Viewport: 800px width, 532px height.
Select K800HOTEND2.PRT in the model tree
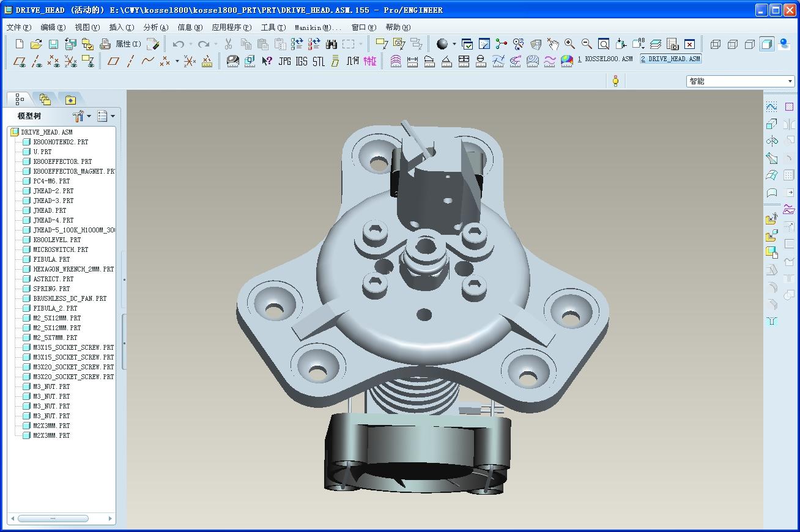[x=61, y=142]
